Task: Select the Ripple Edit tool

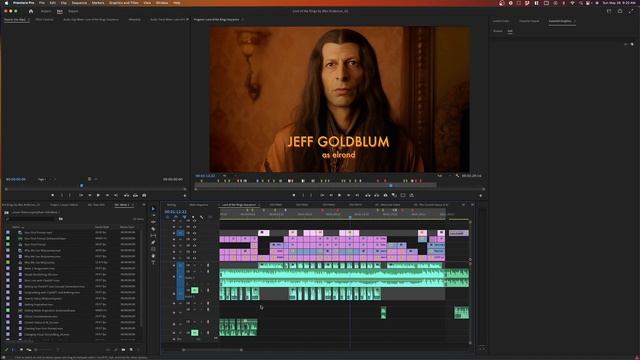Action: tap(153, 222)
